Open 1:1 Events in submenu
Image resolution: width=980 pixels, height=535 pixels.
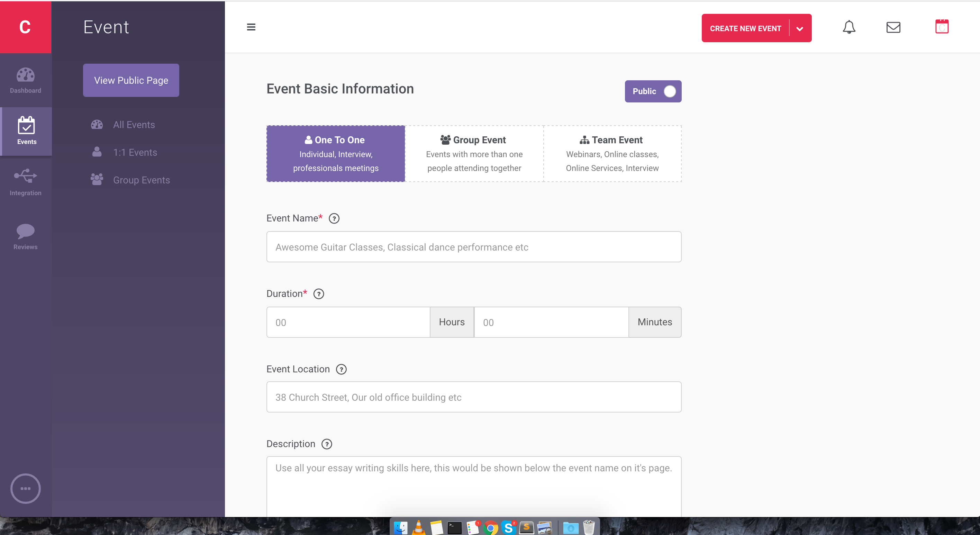(135, 153)
